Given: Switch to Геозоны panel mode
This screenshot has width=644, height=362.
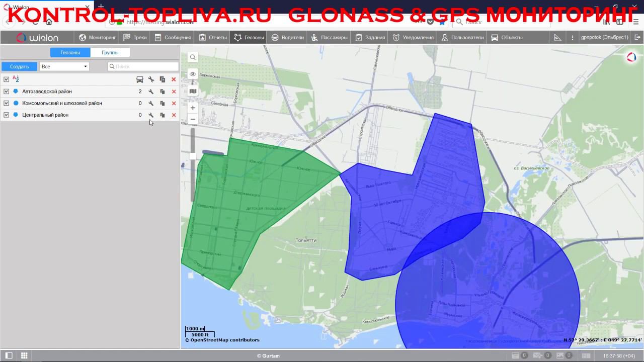Looking at the screenshot, I should click(70, 52).
